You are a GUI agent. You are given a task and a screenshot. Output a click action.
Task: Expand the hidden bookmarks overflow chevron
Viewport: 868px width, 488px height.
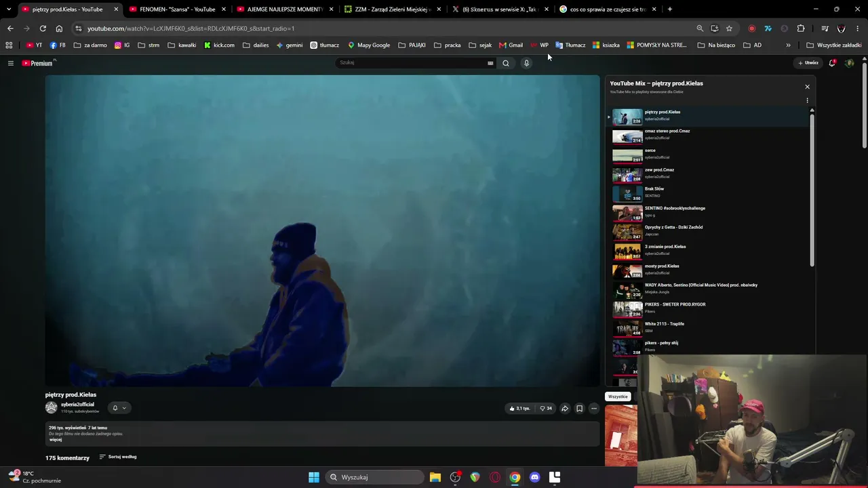tap(788, 45)
